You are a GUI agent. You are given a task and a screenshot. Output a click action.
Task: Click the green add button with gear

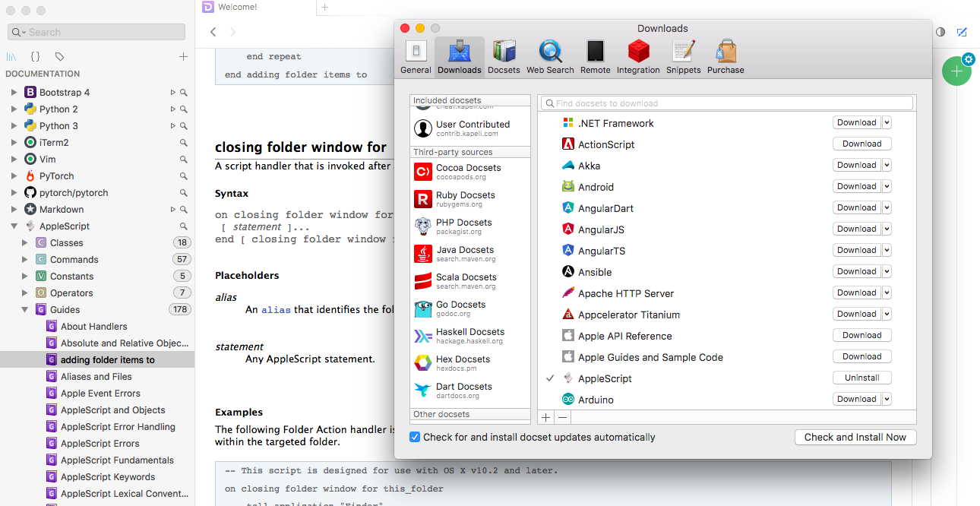pos(956,70)
